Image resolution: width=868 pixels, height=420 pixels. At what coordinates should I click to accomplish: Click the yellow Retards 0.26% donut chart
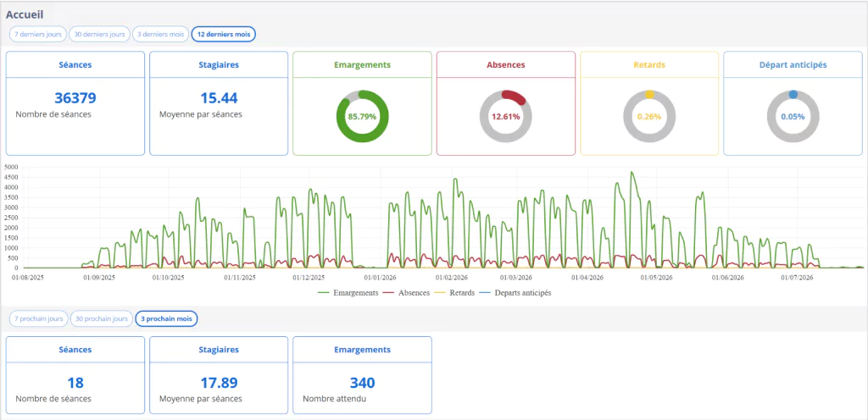[649, 117]
